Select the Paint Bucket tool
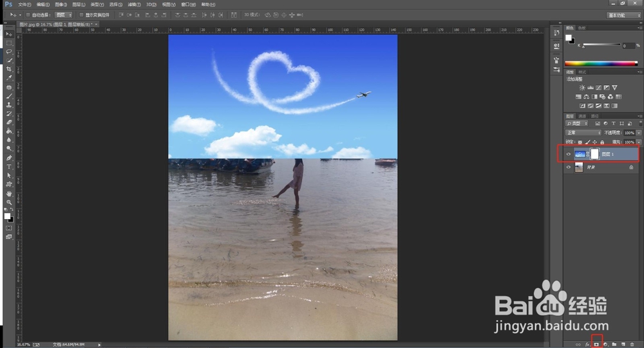This screenshot has height=348, width=644. (x=9, y=131)
